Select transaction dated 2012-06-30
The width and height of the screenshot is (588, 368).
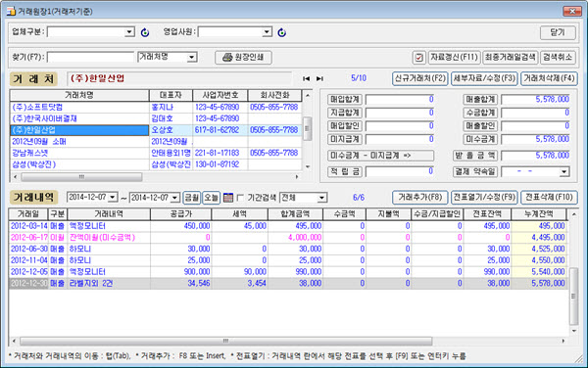(x=287, y=249)
